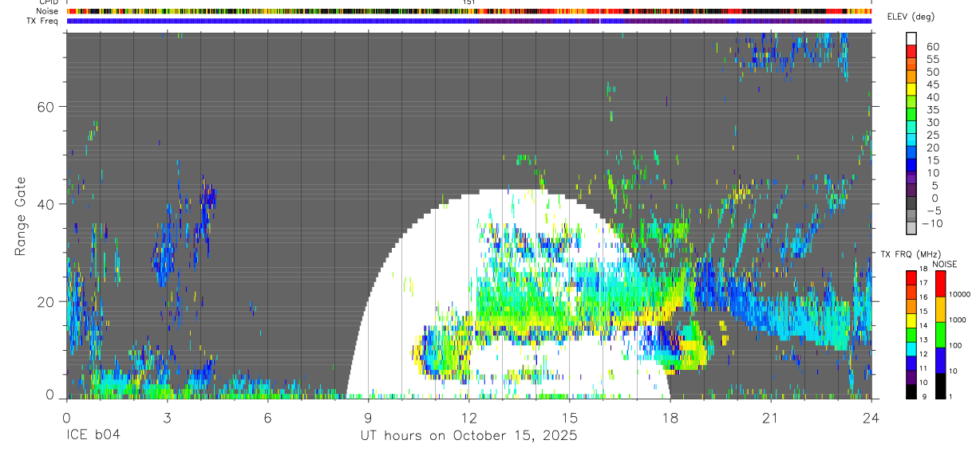Click the 'Range Gate' y-axis title
The image size is (980, 452).
pos(21,216)
